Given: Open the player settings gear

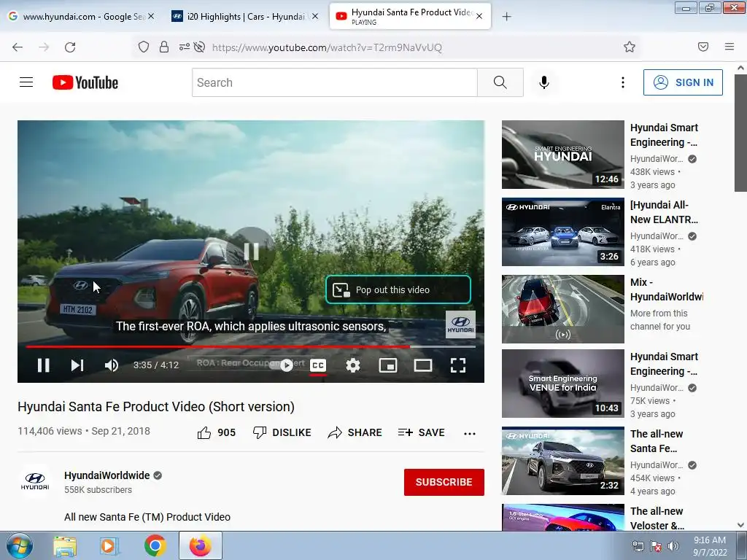Looking at the screenshot, I should 353,365.
